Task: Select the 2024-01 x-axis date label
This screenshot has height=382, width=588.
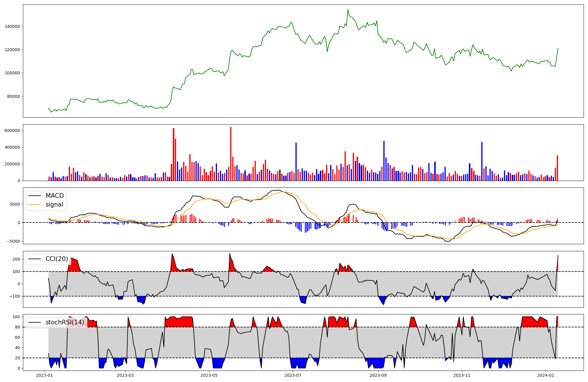Action: tap(546, 375)
